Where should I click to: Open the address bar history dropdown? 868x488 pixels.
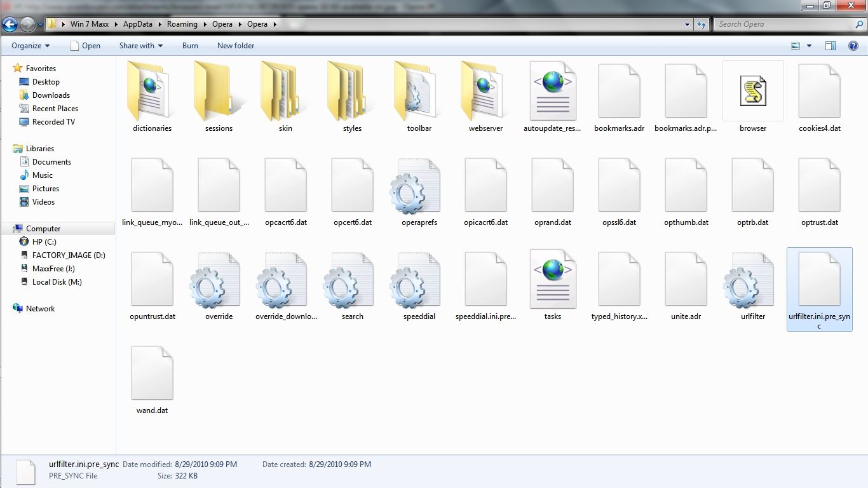click(688, 24)
